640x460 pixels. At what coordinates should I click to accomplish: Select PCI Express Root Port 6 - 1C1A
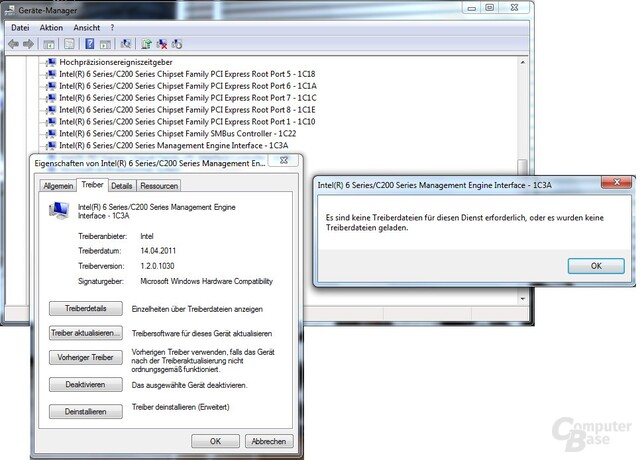pyautogui.click(x=188, y=86)
